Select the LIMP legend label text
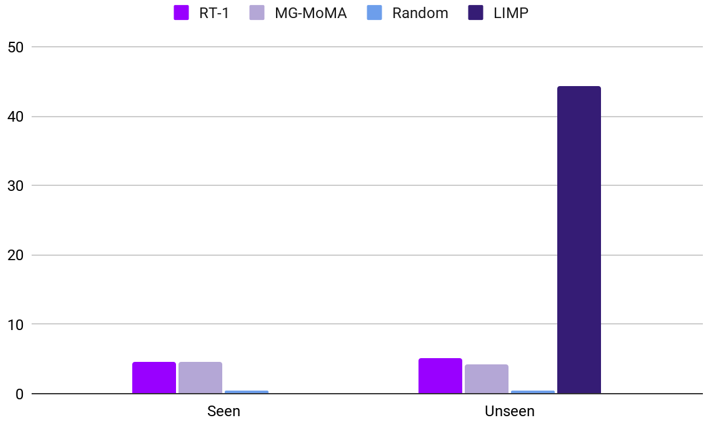 510,13
